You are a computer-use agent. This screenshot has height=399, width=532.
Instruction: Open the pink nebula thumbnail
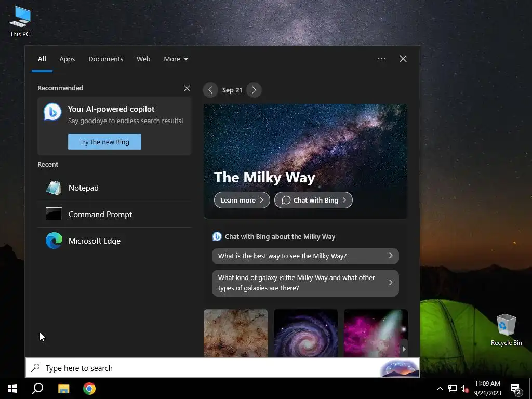376,333
